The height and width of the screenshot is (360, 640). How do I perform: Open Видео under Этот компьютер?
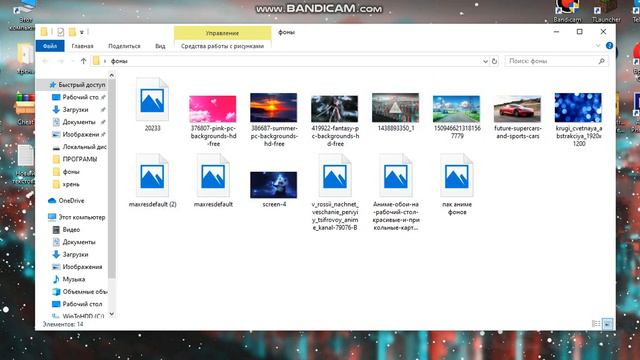point(71,230)
